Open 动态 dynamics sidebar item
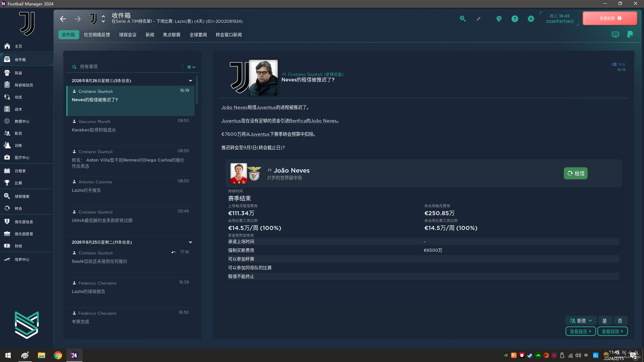This screenshot has height=362, width=644. point(18,97)
